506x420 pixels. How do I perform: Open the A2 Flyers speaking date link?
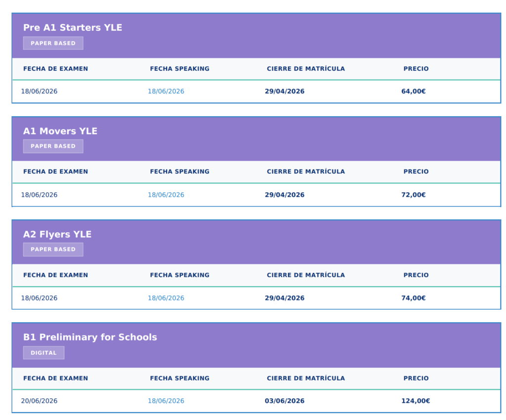pyautogui.click(x=166, y=298)
